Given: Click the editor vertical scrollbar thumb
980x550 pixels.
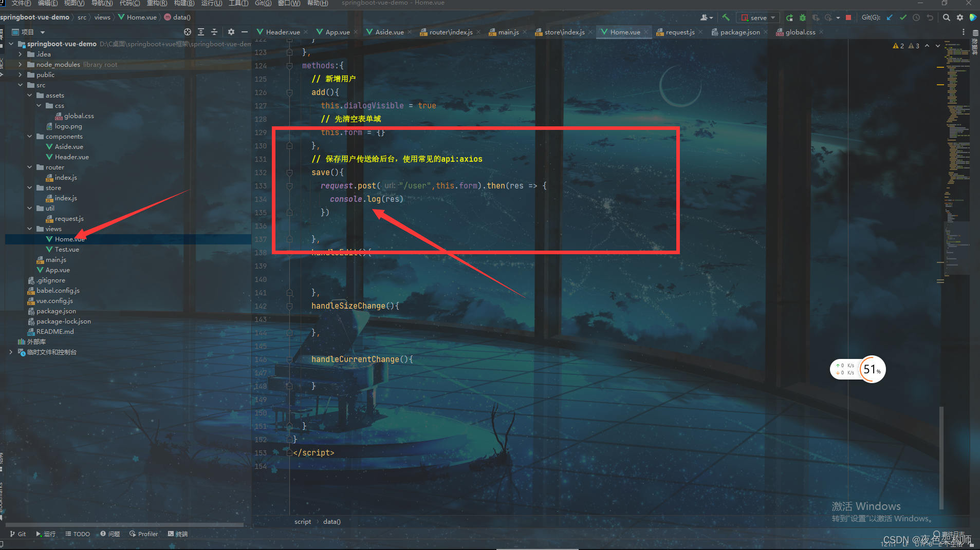Looking at the screenshot, I should tap(941, 457).
